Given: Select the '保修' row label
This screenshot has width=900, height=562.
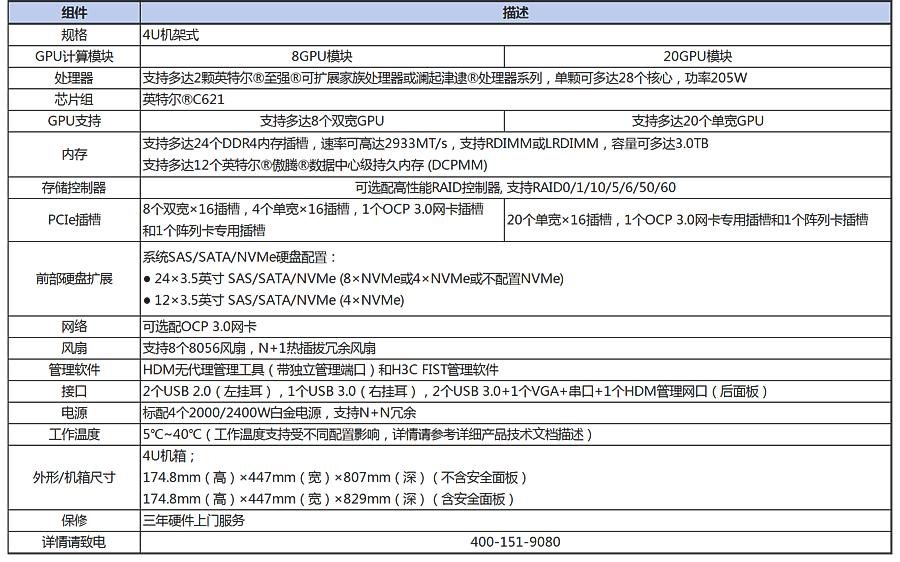Looking at the screenshot, I should pos(74,521).
